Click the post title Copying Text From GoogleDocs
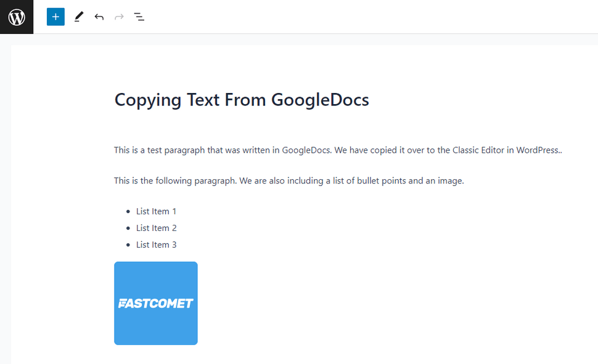This screenshot has width=598, height=364. tap(242, 100)
